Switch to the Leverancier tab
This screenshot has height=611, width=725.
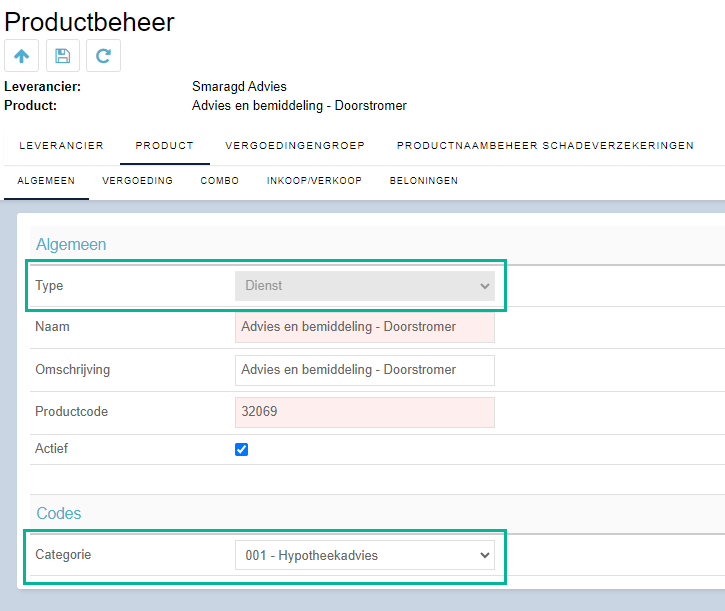[61, 146]
